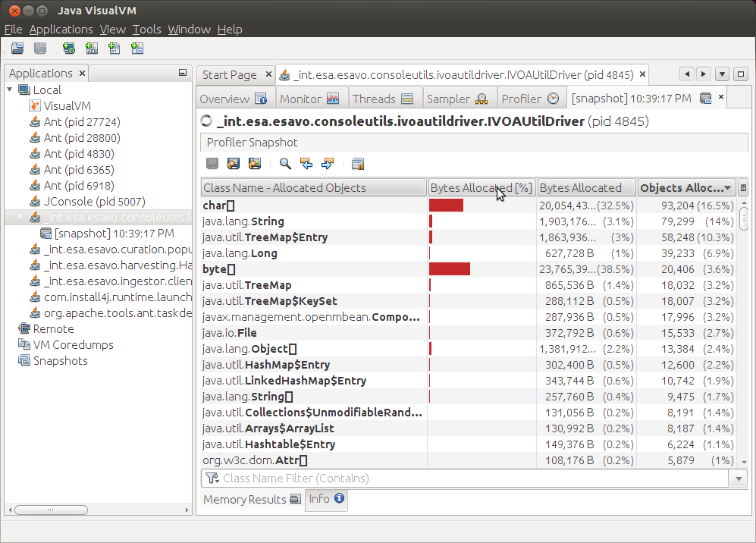Close the Applications panel tab
Image resolution: width=756 pixels, height=543 pixels.
point(82,74)
